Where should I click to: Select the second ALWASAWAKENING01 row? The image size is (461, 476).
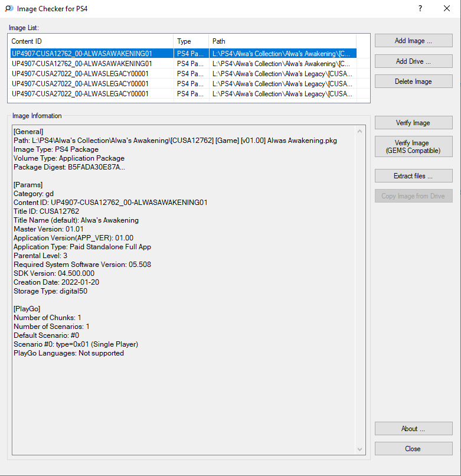[x=184, y=64]
